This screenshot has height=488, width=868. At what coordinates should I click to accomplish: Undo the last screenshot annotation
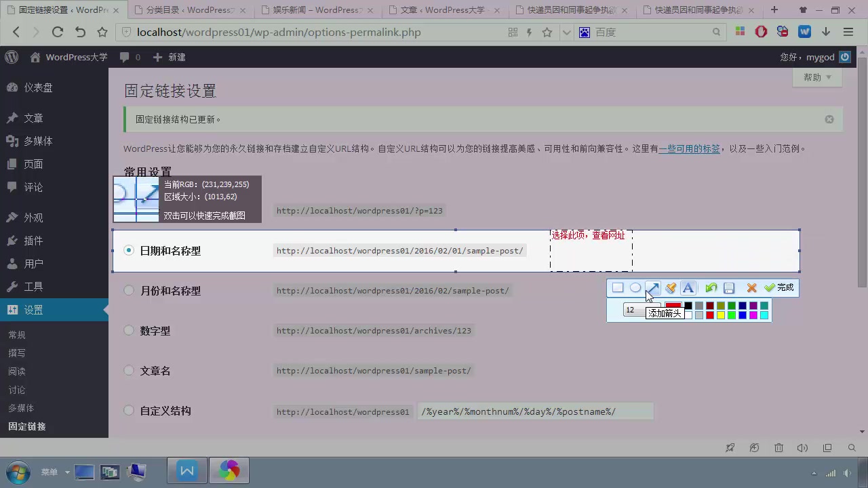711,288
